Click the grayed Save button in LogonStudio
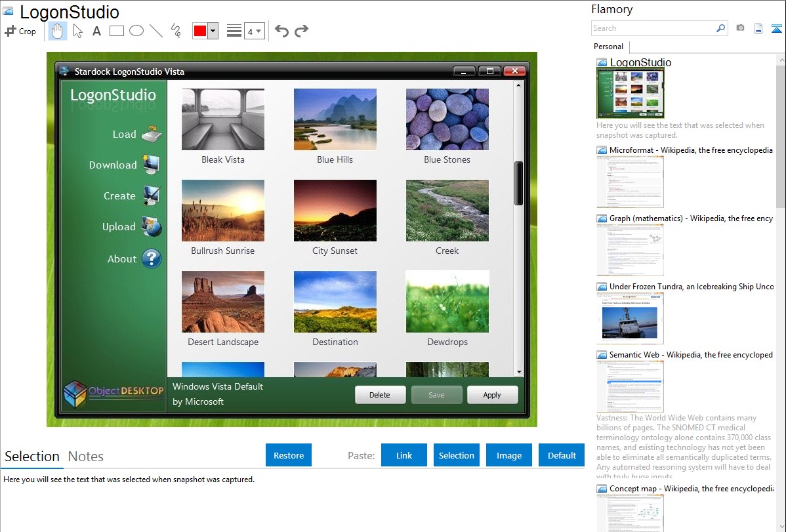Viewport: 786px width, 532px height. tap(436, 395)
